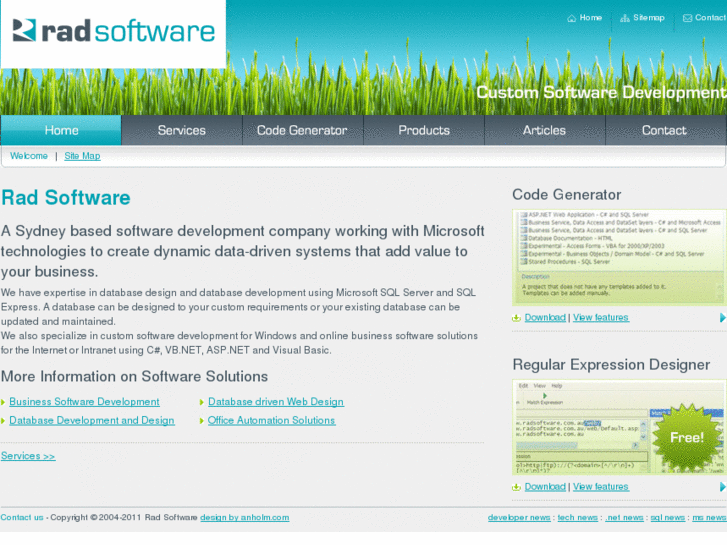Click the Regular Expression Designer heading
This screenshot has width=727, height=545.
point(611,365)
